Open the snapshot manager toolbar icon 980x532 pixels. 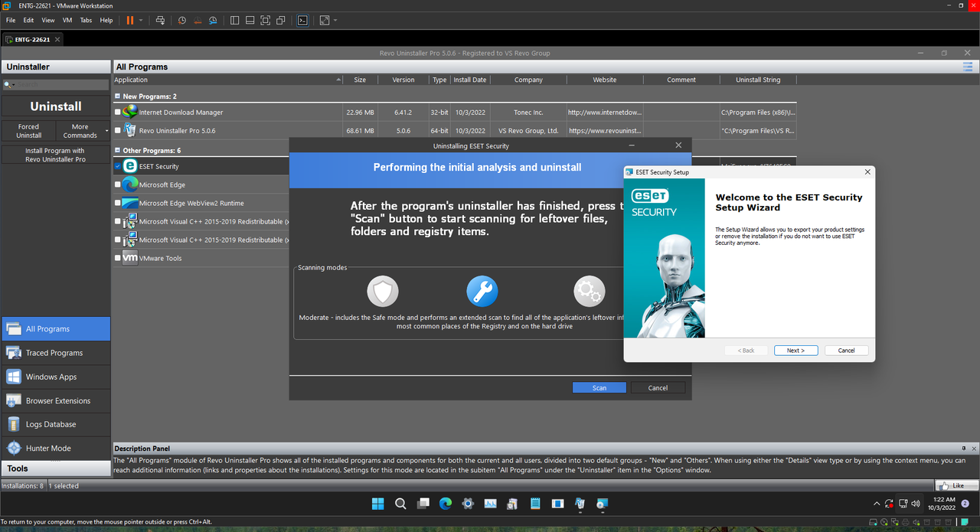[213, 21]
